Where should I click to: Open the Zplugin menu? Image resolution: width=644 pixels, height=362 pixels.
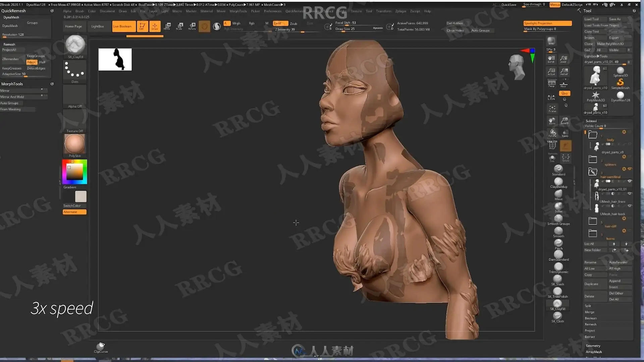click(400, 11)
